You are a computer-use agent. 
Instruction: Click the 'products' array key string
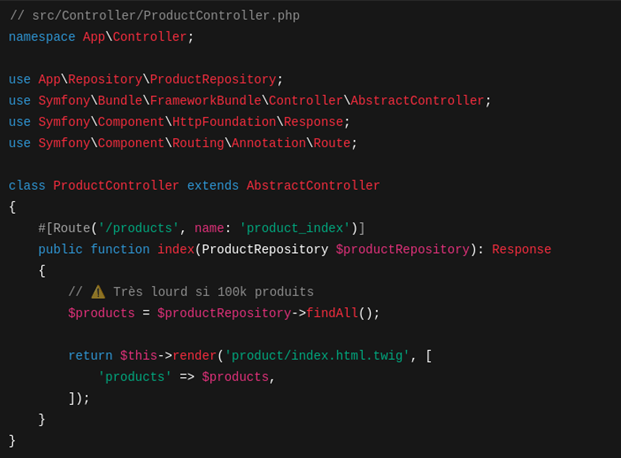point(135,377)
